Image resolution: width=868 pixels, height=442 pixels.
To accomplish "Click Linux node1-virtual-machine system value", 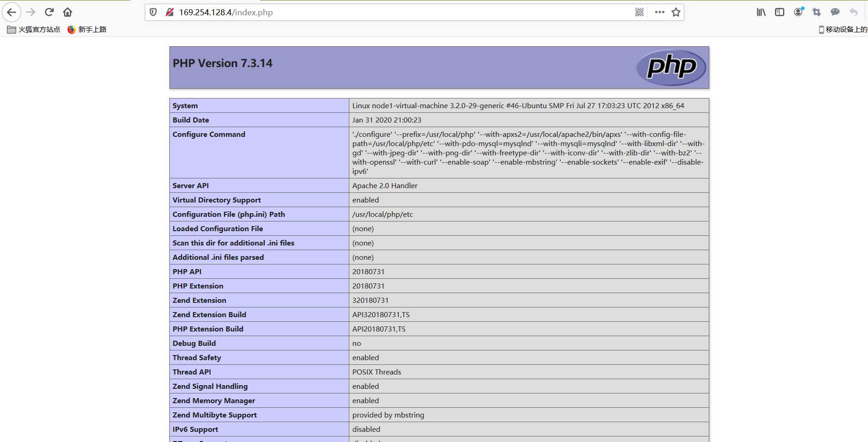I will tap(518, 106).
